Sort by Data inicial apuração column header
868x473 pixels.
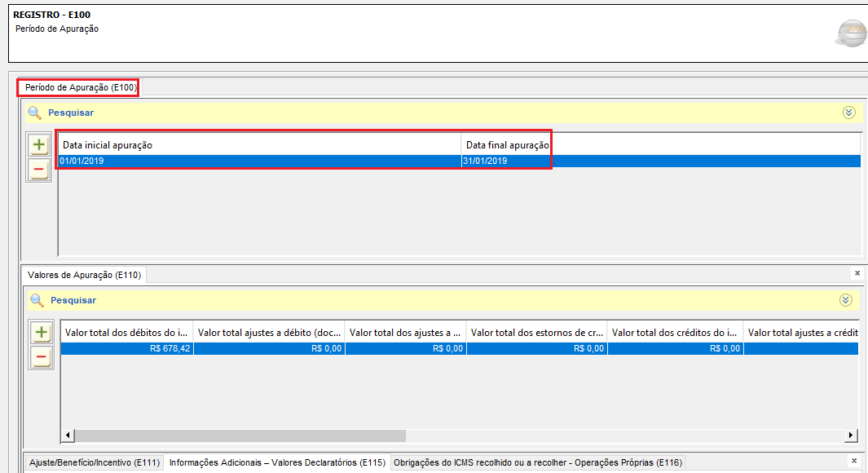pyautogui.click(x=260, y=145)
